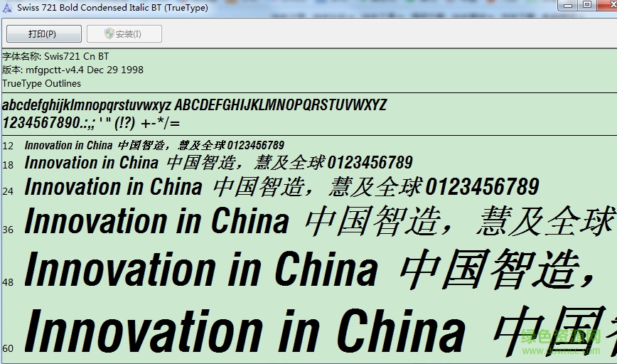The image size is (617, 364).
Task: Click the Install (安装) button
Action: point(124,34)
